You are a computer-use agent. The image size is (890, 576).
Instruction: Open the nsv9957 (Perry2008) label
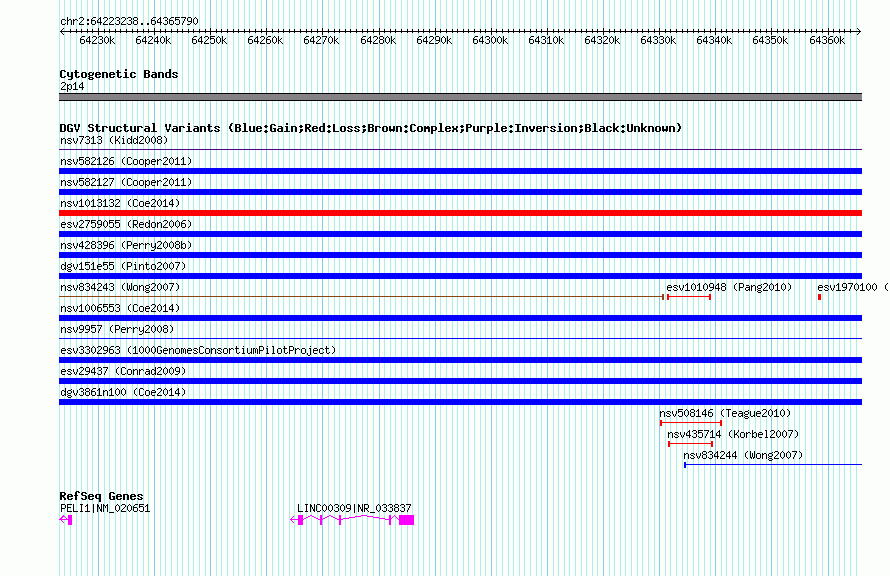(x=117, y=329)
